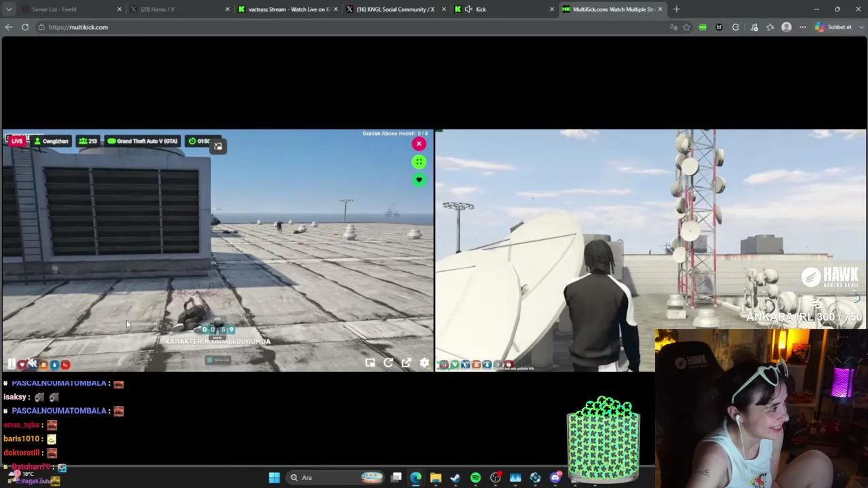868x488 pixels.
Task: Pause the left stream player
Action: tap(12, 364)
